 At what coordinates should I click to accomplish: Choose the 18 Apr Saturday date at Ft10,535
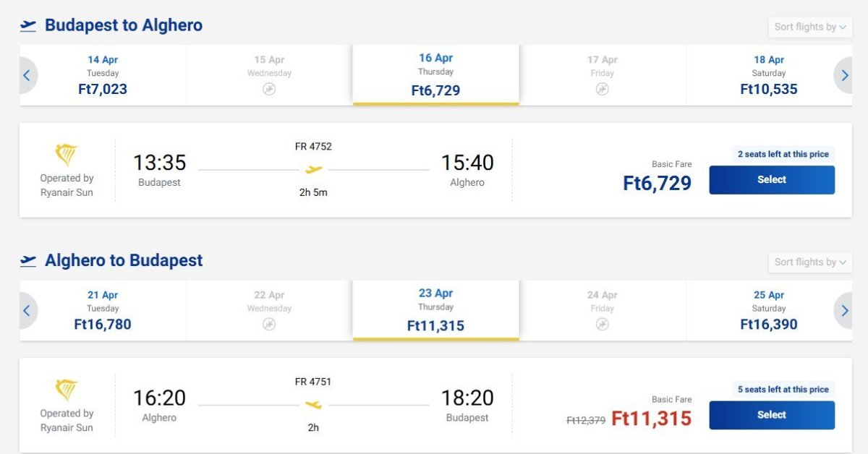coord(768,75)
